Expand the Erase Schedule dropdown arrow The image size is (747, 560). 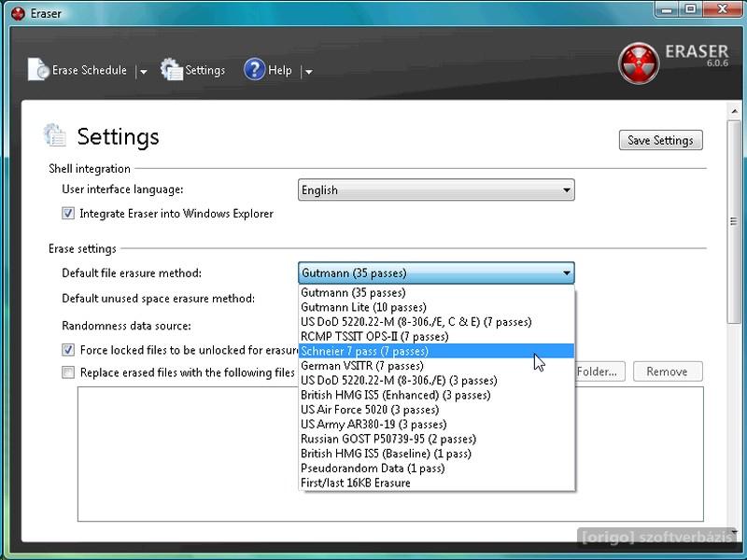[143, 72]
